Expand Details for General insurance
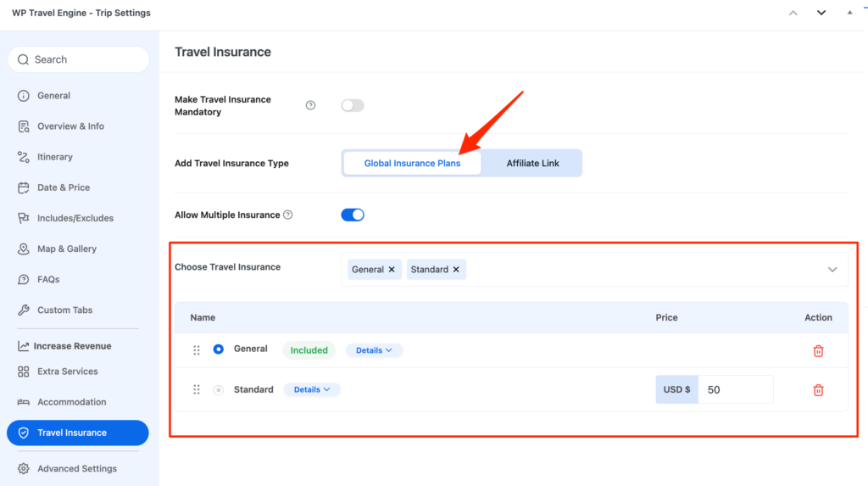868x486 pixels. pyautogui.click(x=374, y=350)
